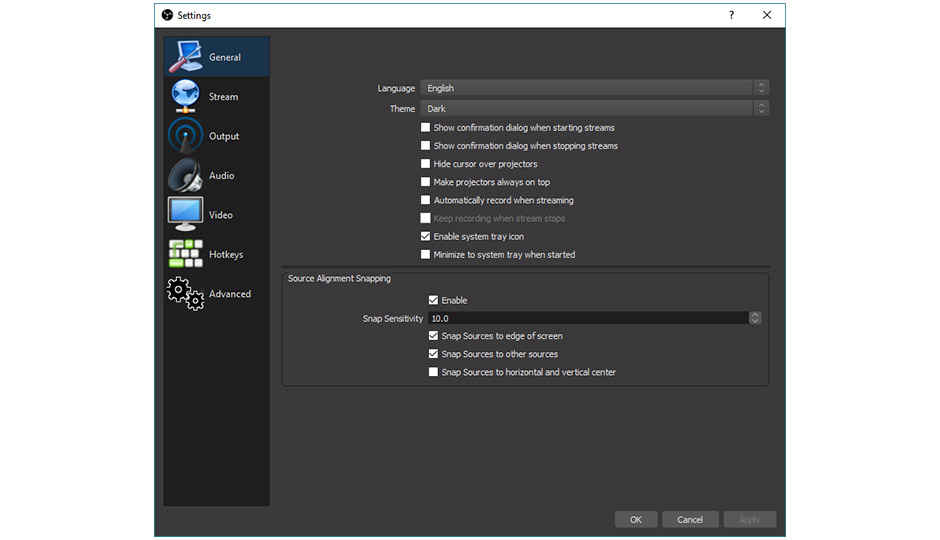Click the Snap Sensitivity spinner arrows
Image resolution: width=940 pixels, height=540 pixels.
755,318
